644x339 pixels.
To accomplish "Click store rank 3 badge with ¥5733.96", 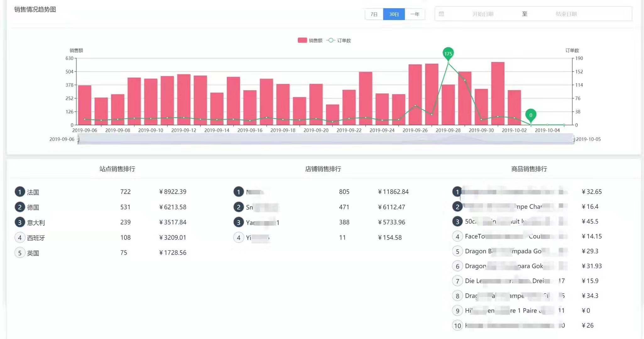I will [239, 222].
